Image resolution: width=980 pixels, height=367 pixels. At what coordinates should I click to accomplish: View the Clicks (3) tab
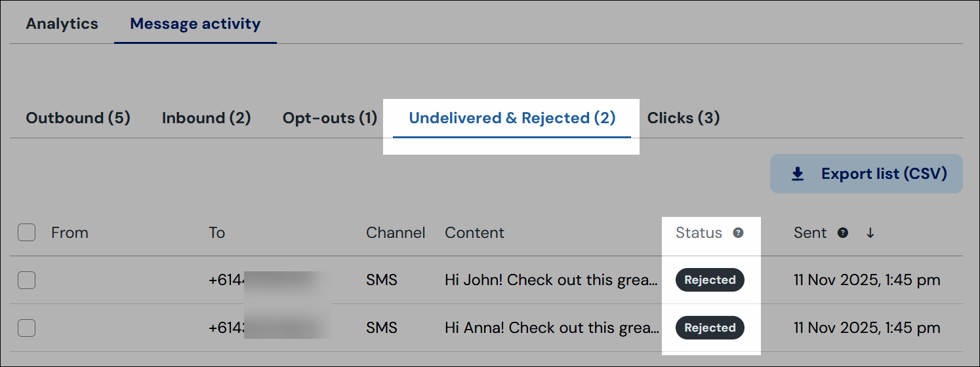tap(684, 118)
